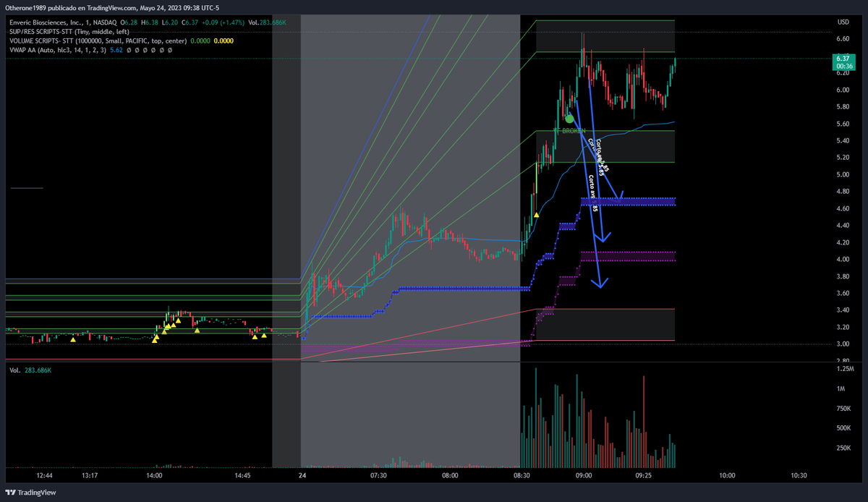Click the USD currency label on price scale
The width and height of the screenshot is (868, 502).
tap(843, 22)
